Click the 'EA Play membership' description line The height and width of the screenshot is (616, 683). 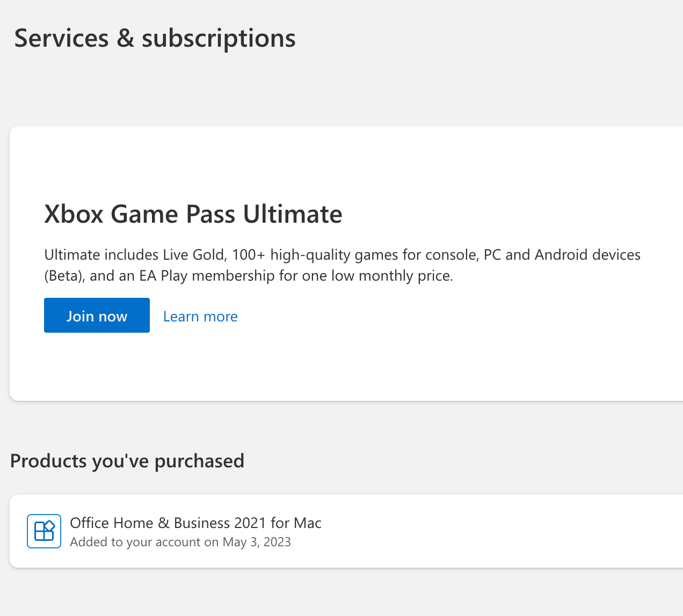249,276
